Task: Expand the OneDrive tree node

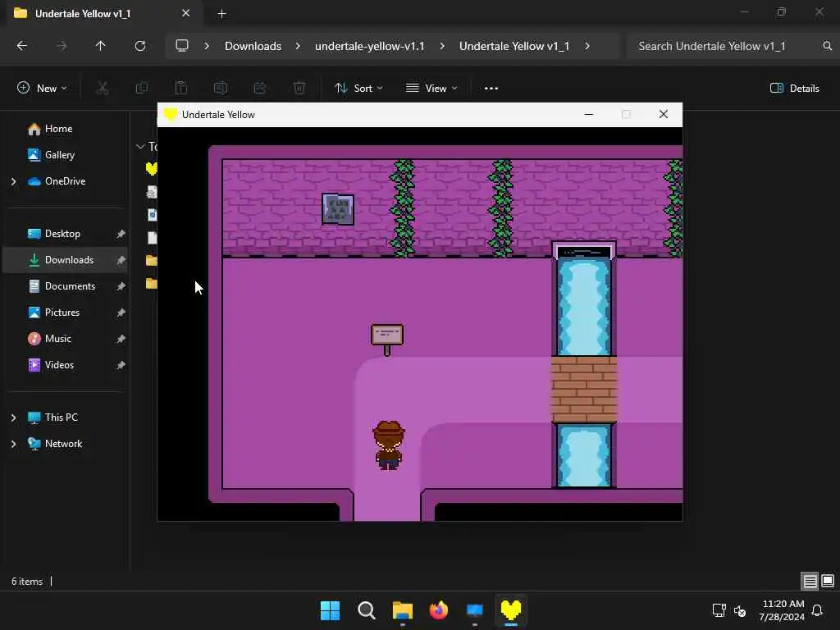Action: tap(13, 181)
